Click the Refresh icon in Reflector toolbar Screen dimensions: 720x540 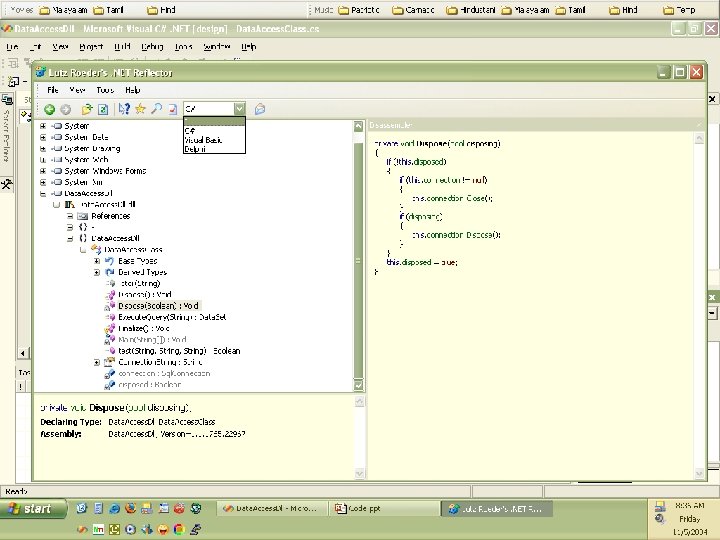(x=103, y=108)
